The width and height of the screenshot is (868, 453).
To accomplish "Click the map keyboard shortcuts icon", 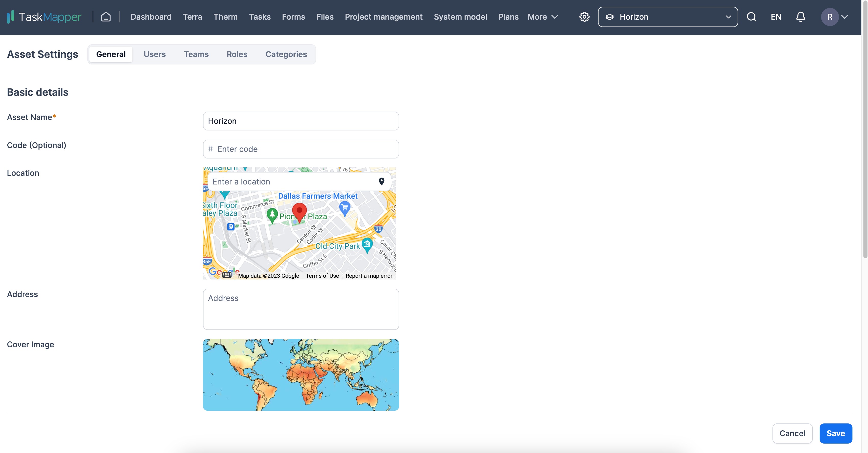I will pyautogui.click(x=227, y=275).
